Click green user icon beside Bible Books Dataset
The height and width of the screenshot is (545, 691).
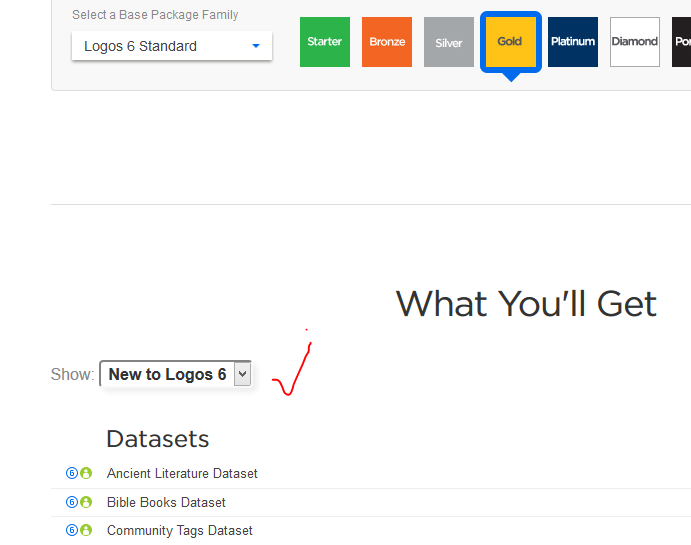[86, 502]
